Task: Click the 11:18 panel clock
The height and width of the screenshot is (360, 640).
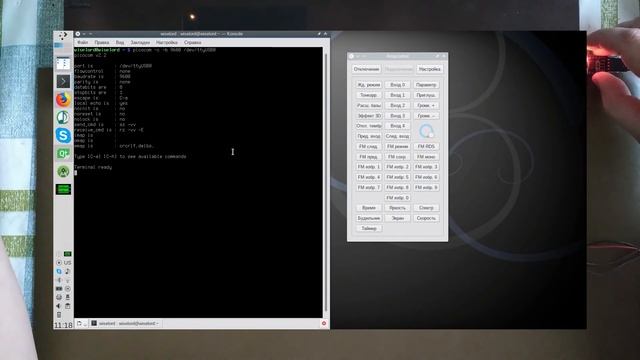Action: (63, 325)
